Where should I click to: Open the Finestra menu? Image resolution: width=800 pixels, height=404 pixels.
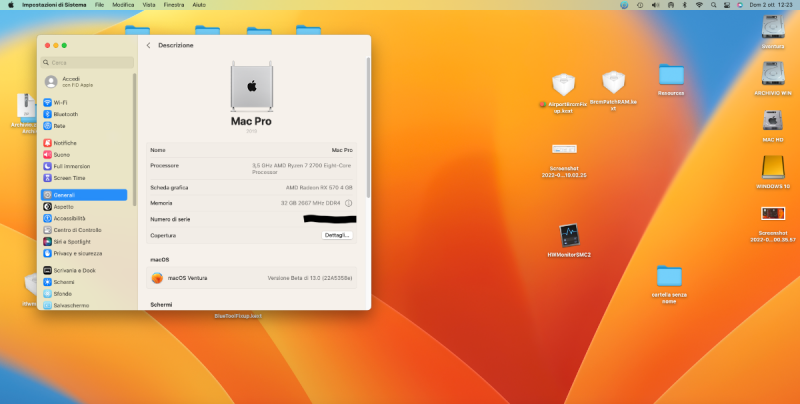click(174, 5)
